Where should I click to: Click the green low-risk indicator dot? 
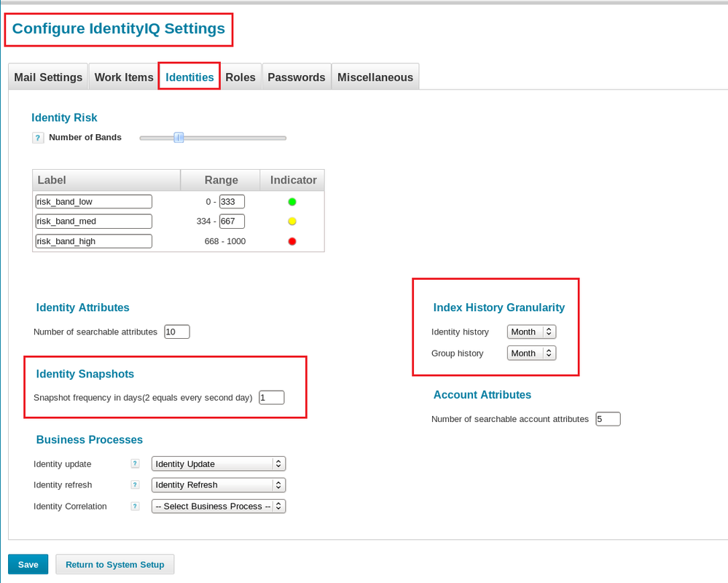292,202
